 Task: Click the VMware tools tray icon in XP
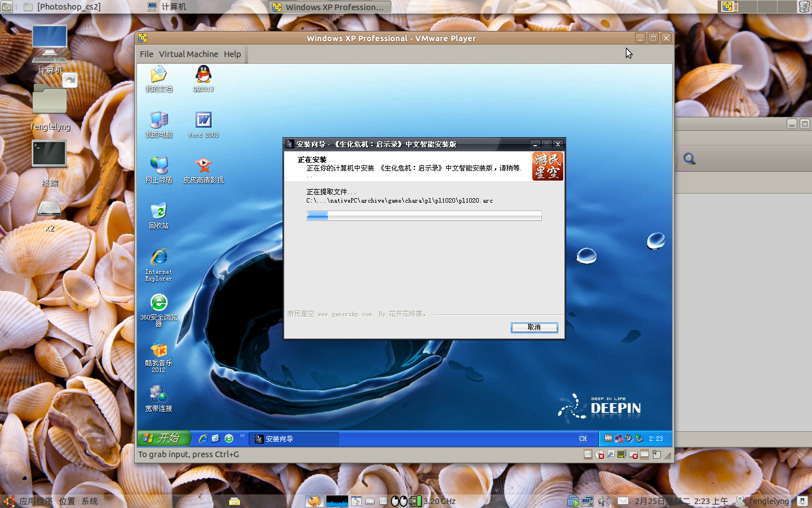(x=608, y=438)
